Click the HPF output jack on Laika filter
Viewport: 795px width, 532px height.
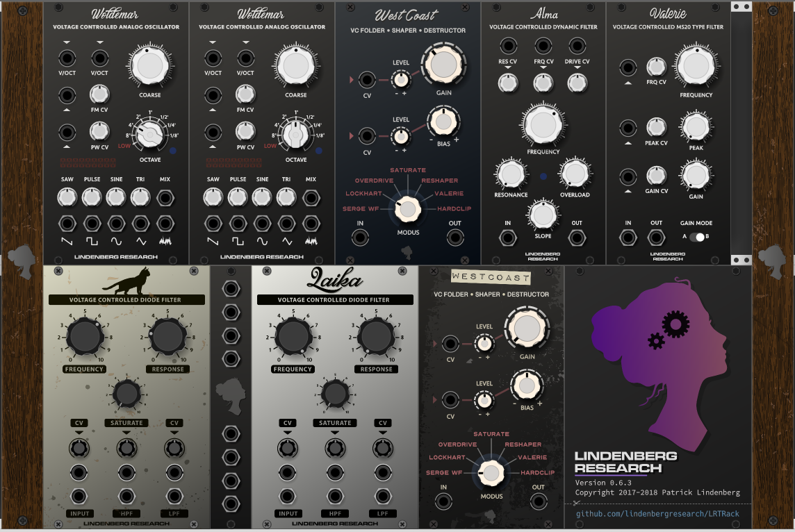[x=335, y=496]
